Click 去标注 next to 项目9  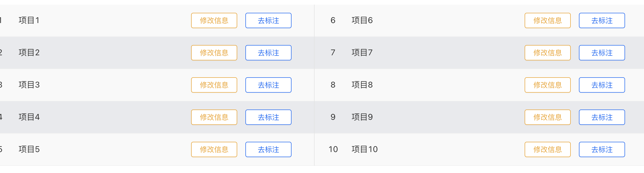tap(602, 117)
